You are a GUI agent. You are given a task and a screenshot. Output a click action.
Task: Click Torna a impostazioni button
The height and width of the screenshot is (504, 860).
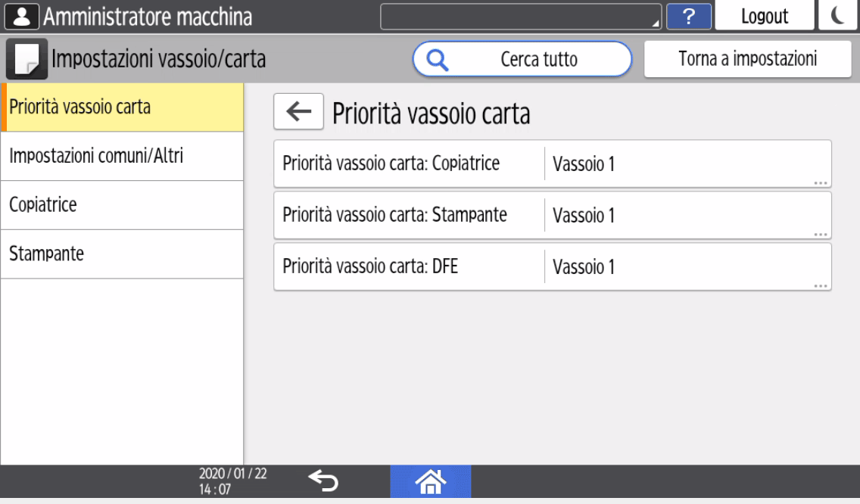pos(747,59)
